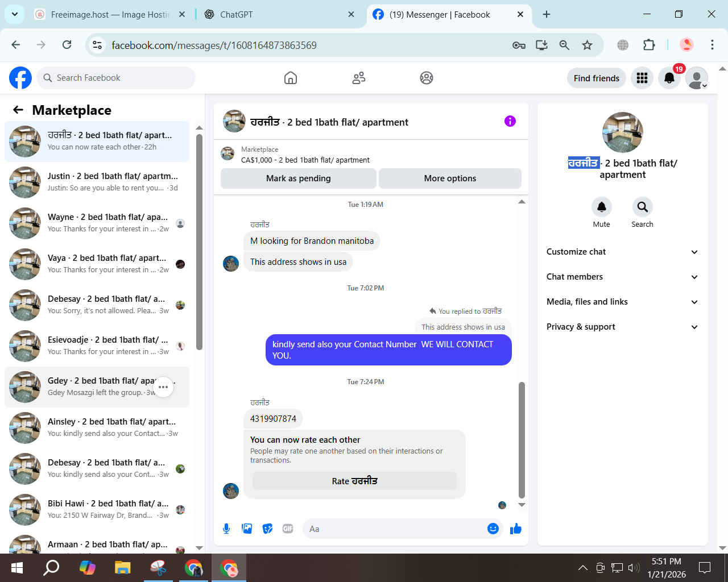The image size is (728, 582).
Task: Open Ainsley conversation in list
Action: 97,428
